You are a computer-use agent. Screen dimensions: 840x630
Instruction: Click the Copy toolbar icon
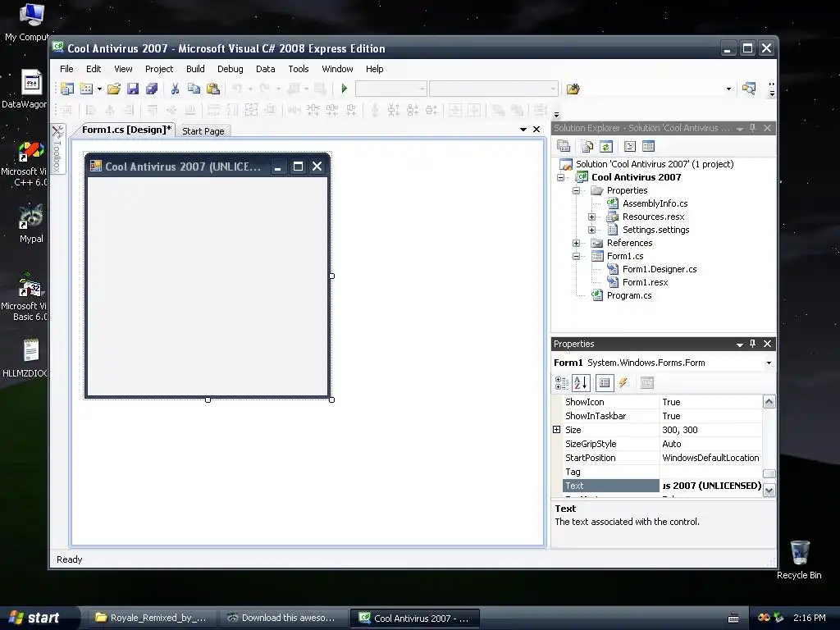click(194, 89)
